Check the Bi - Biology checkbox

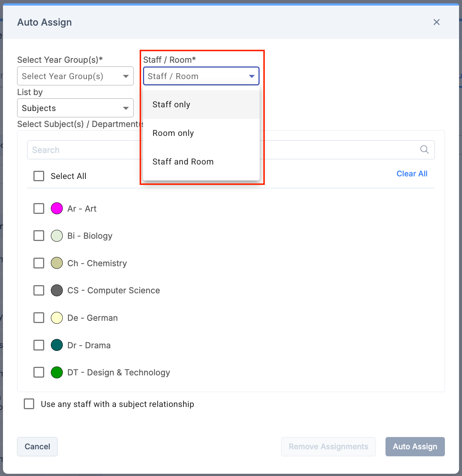[39, 236]
